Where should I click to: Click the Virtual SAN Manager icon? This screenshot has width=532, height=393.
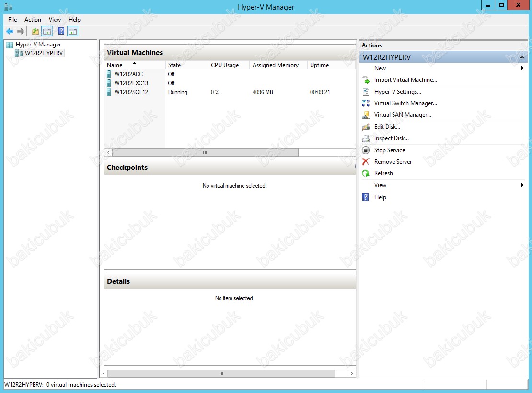[x=366, y=115]
